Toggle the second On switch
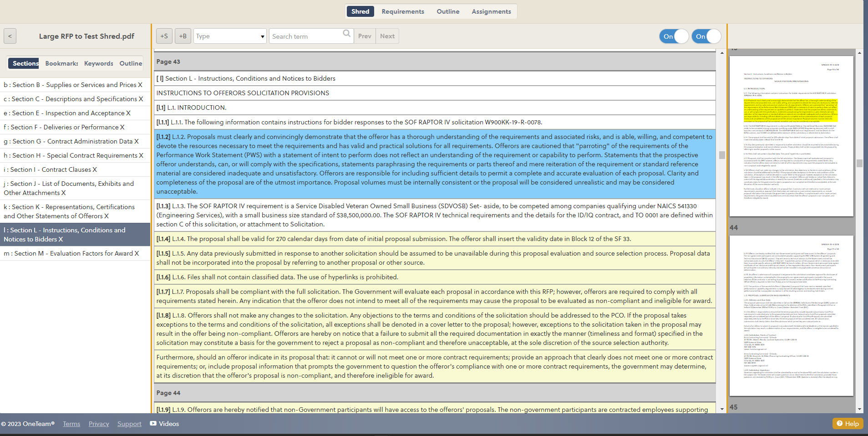The width and height of the screenshot is (868, 436). [x=706, y=36]
